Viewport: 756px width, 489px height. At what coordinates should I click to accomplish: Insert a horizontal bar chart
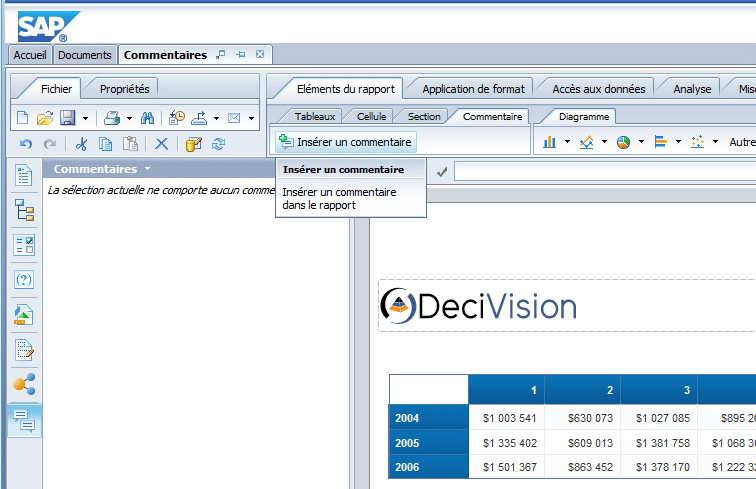(661, 142)
